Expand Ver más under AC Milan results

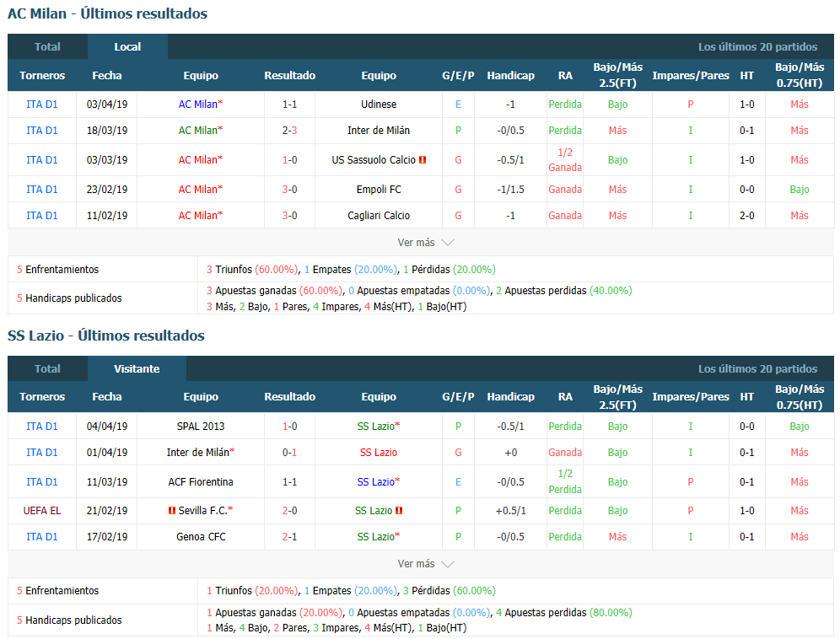[x=425, y=243]
